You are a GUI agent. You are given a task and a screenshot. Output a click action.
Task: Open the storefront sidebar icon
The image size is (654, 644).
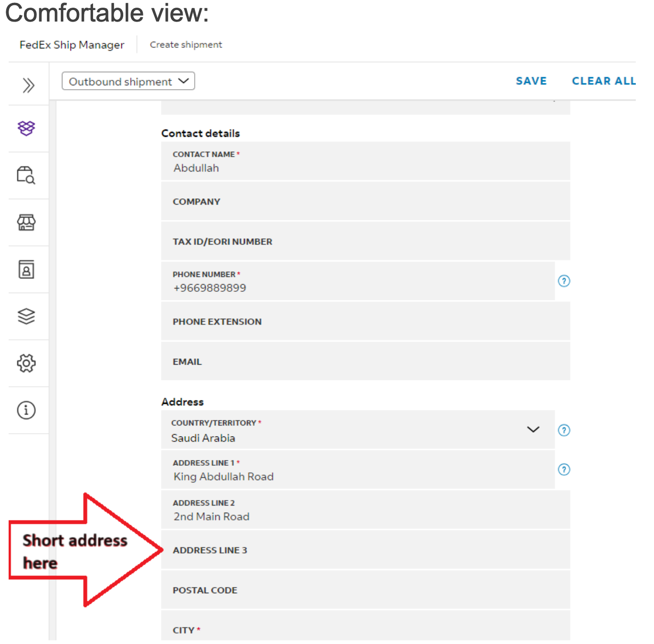[x=26, y=222]
